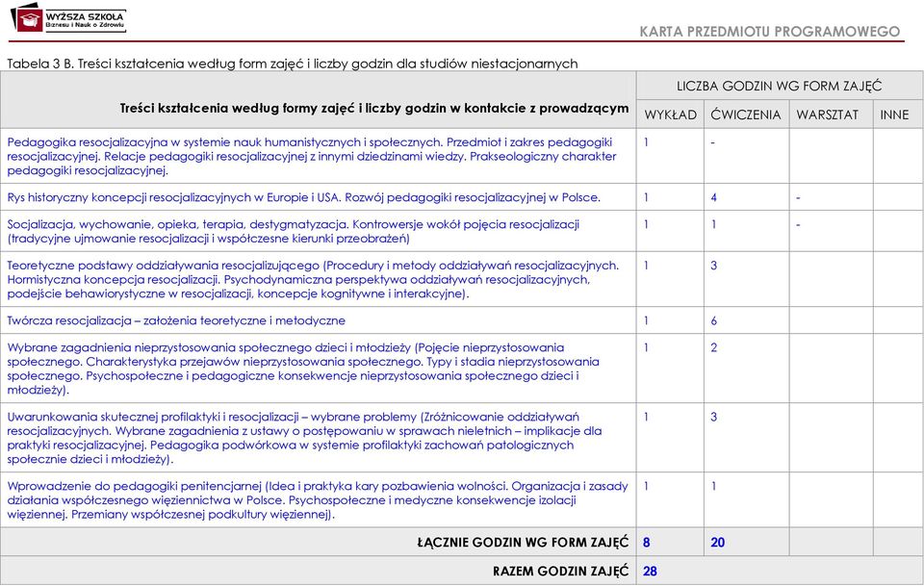Click the RAZEM GODZIN ZAJĘĆ label
The image size is (924, 586).
pyautogui.click(x=561, y=571)
